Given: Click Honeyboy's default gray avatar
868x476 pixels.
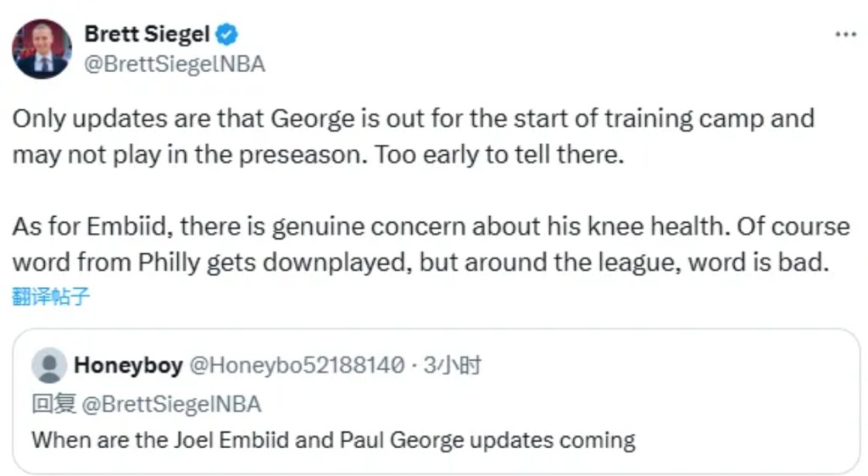Looking at the screenshot, I should [x=49, y=365].
